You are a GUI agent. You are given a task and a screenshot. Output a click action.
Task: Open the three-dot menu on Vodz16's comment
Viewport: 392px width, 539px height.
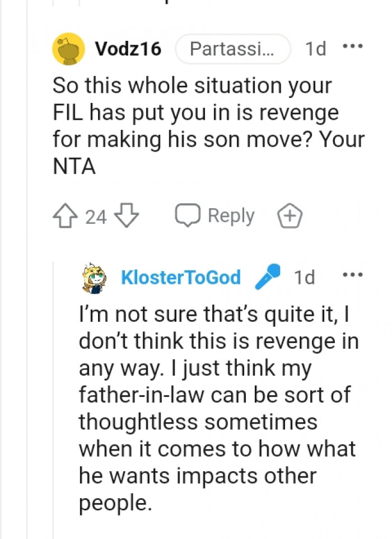pos(353,47)
